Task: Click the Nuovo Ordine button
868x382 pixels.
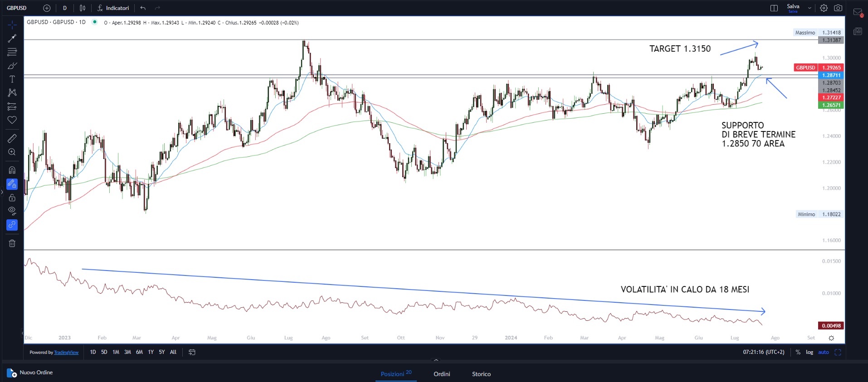Action: click(30, 373)
